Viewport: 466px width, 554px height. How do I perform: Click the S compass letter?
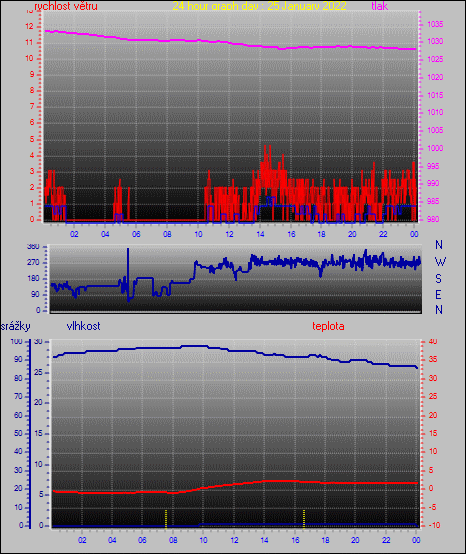(x=438, y=279)
